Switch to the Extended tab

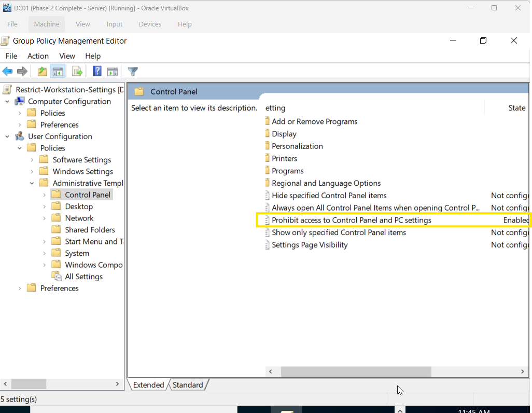point(148,385)
